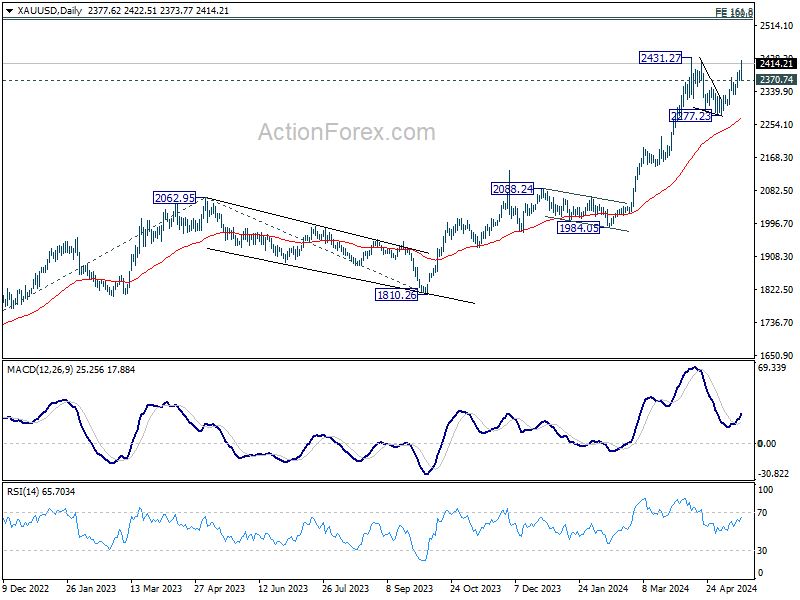This screenshot has height=600, width=800.
Task: Click the RSI scale value 30
Action: [762, 551]
